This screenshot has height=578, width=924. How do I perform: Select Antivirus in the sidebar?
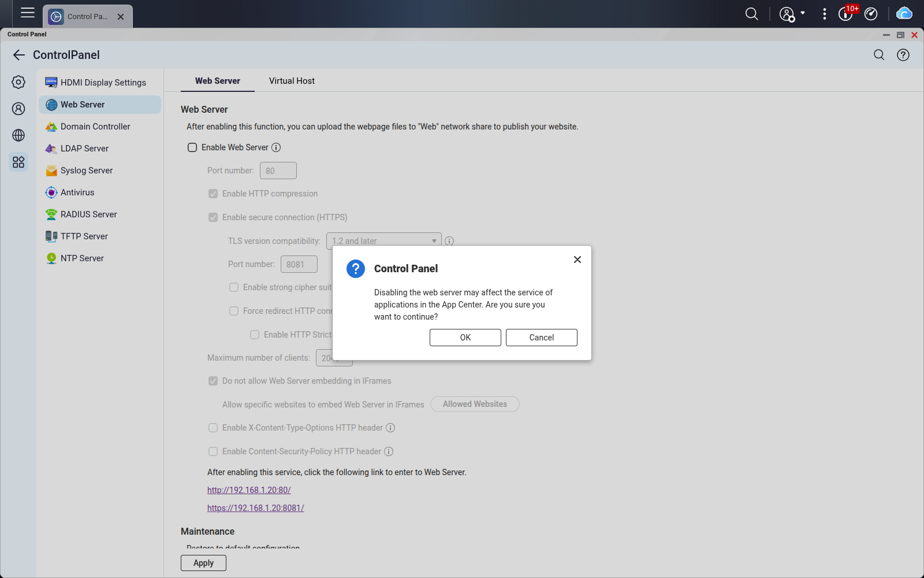(100, 192)
